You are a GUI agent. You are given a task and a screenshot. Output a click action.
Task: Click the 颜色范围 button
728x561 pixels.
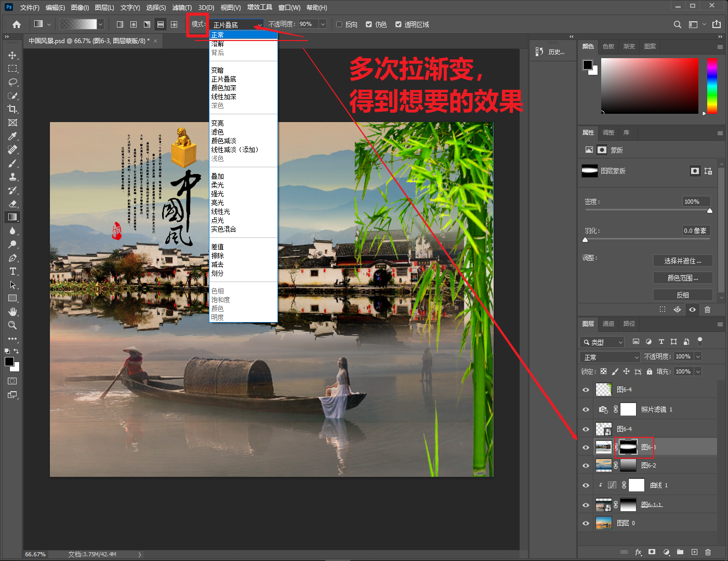(x=683, y=278)
